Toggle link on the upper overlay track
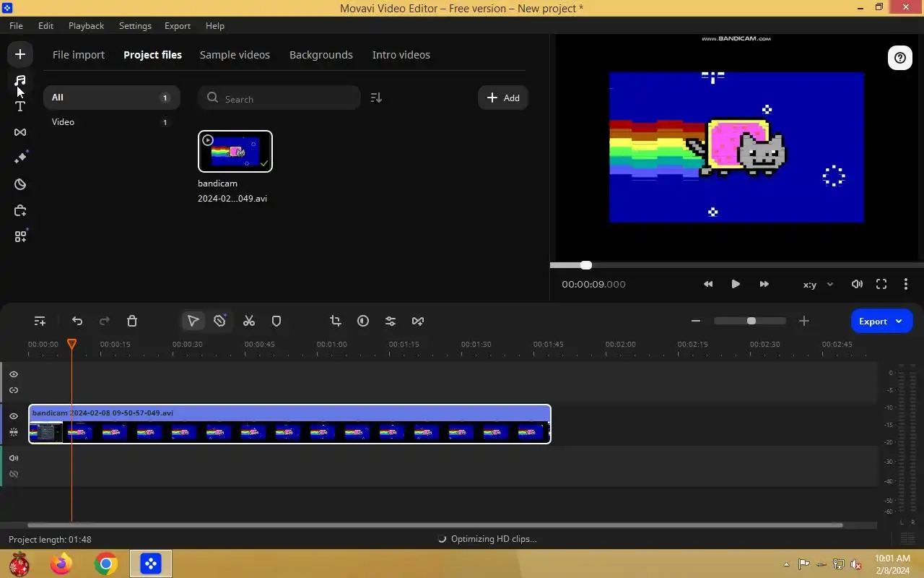The width and height of the screenshot is (924, 578). tap(14, 390)
